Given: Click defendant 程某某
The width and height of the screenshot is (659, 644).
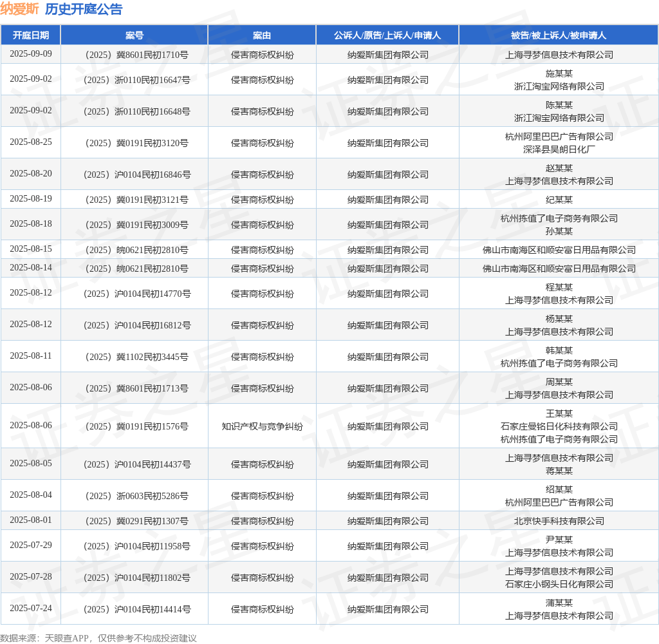Looking at the screenshot, I should pyautogui.click(x=559, y=287).
